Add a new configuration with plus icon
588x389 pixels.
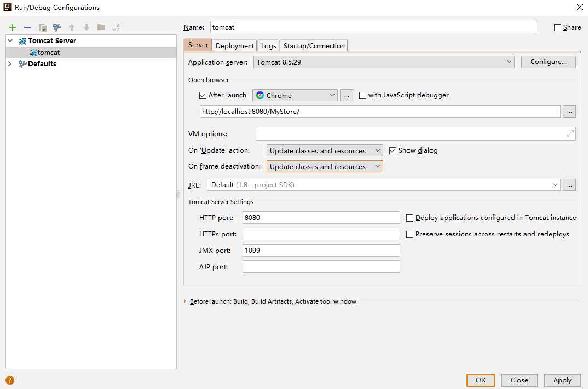pos(13,27)
